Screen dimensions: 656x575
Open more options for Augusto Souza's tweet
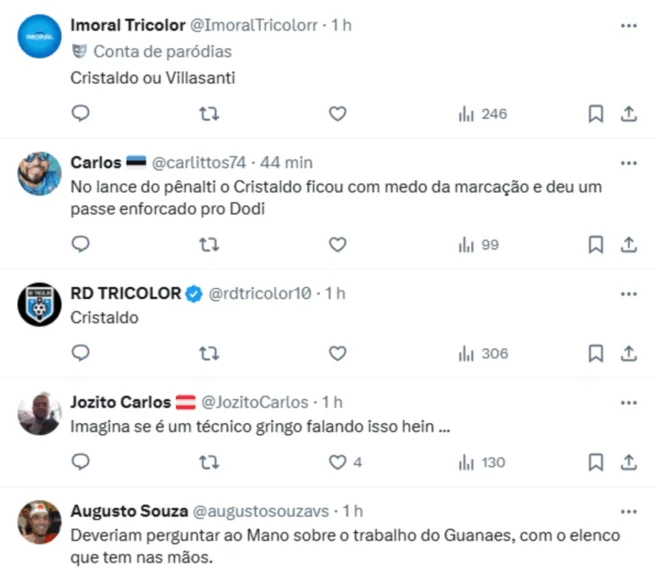tap(628, 510)
